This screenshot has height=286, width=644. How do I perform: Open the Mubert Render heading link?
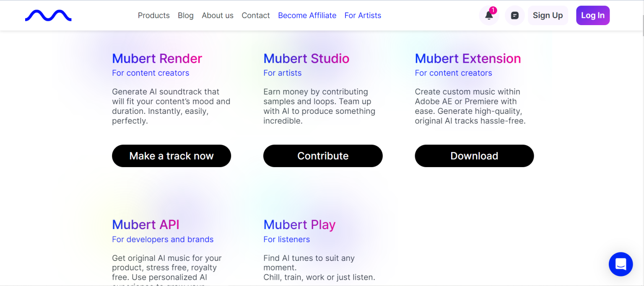[157, 59]
